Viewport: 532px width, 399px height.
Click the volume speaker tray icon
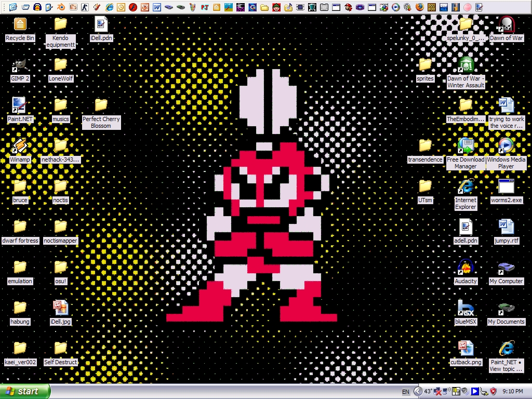coord(465,391)
